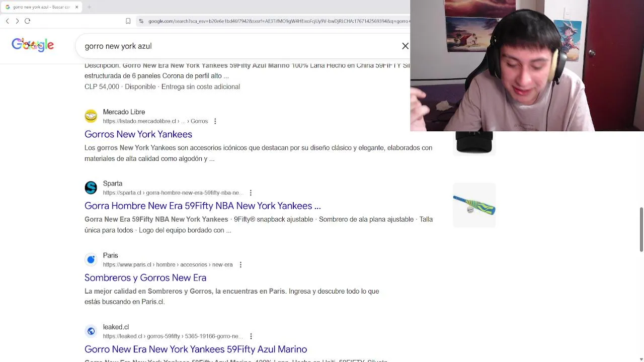Click the Mercado Libre result description snippet
Image resolution: width=644 pixels, height=362 pixels.
(x=258, y=153)
